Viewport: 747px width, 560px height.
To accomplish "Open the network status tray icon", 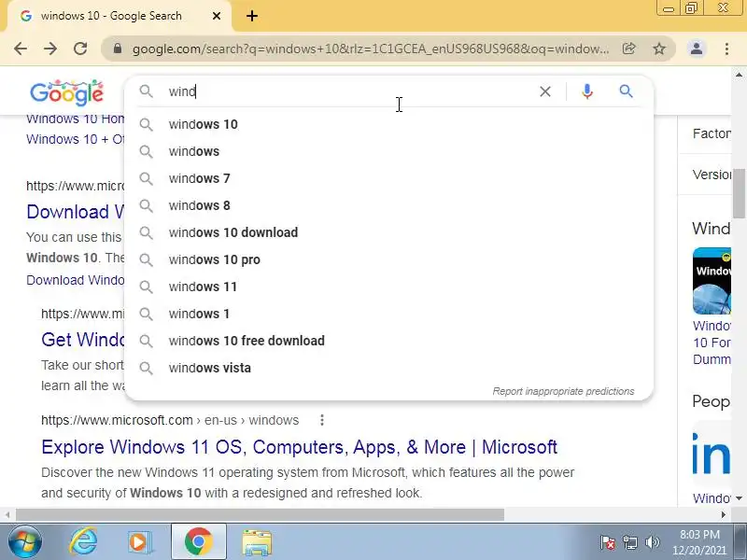I will point(630,542).
